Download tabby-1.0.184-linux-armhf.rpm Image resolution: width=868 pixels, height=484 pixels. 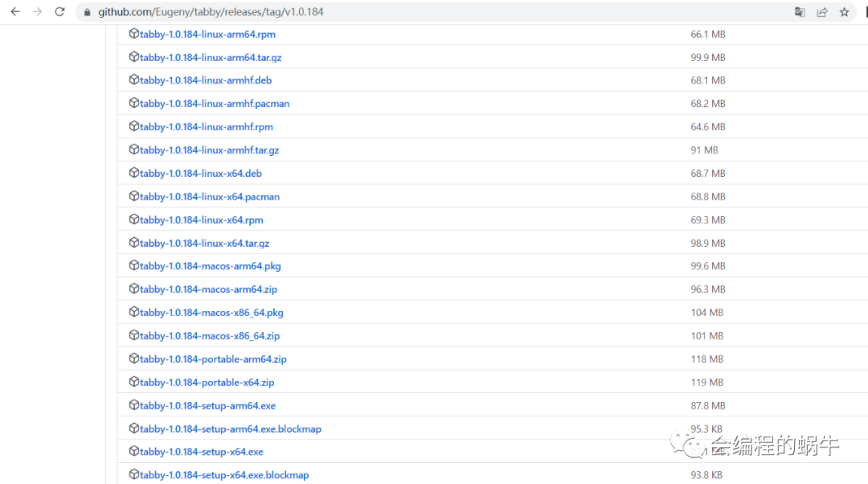(206, 127)
